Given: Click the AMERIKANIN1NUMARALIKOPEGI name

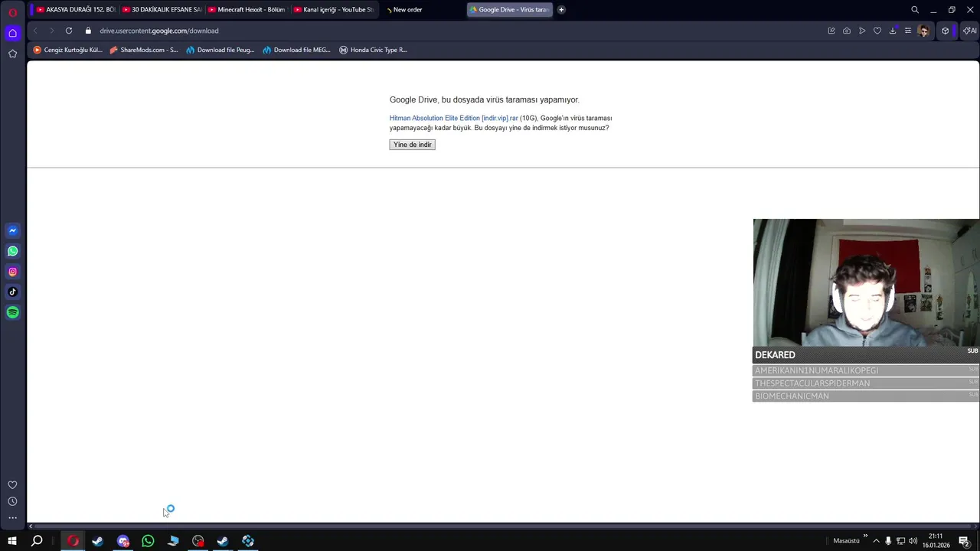Looking at the screenshot, I should [816, 370].
